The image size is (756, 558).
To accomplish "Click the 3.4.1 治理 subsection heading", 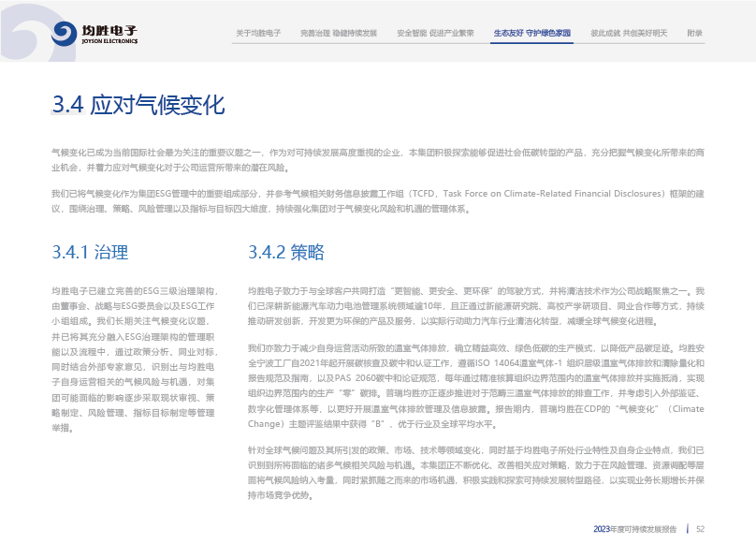I will (x=90, y=252).
